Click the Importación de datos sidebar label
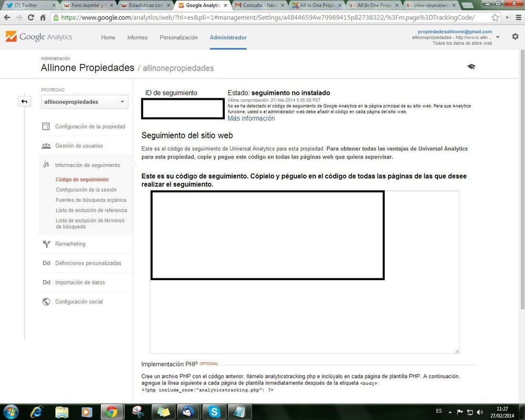Image resolution: width=525 pixels, height=420 pixels. click(80, 283)
